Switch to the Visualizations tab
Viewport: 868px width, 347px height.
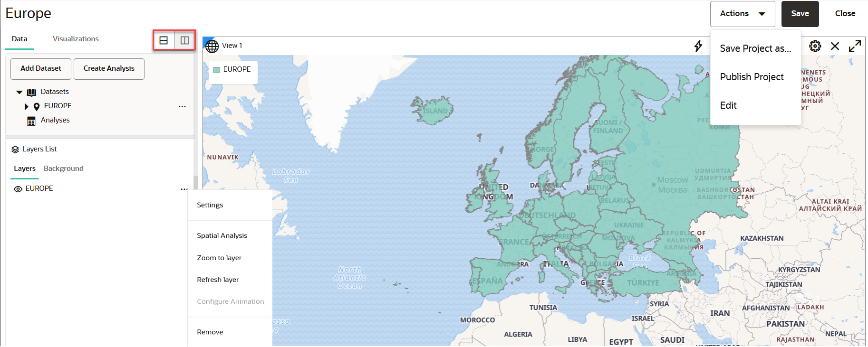76,39
